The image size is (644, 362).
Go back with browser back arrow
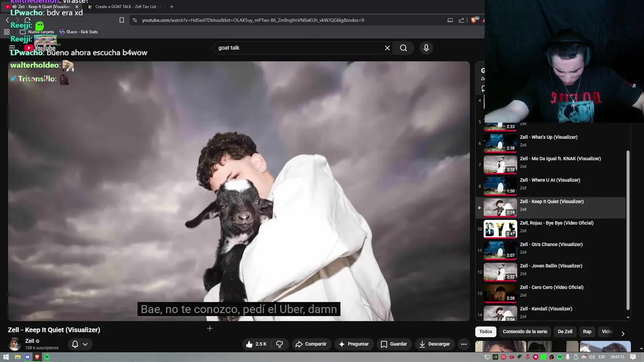point(7,20)
